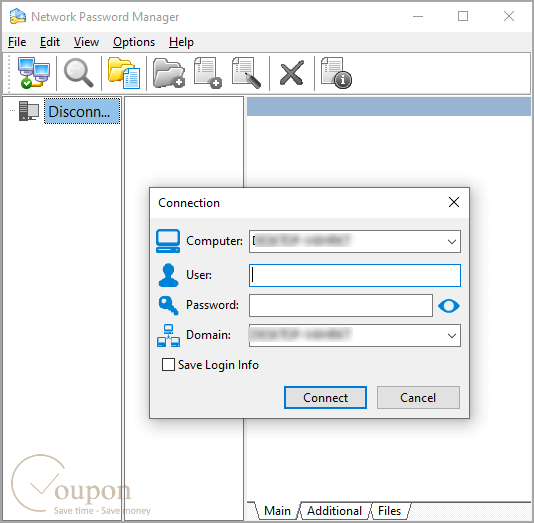Click the Edit record pencil icon
The width and height of the screenshot is (534, 523).
(246, 73)
